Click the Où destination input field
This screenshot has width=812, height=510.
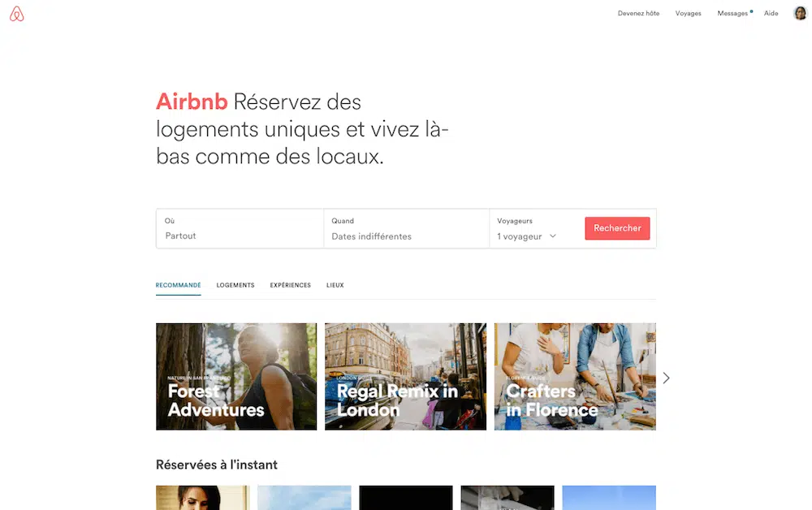[x=240, y=228]
